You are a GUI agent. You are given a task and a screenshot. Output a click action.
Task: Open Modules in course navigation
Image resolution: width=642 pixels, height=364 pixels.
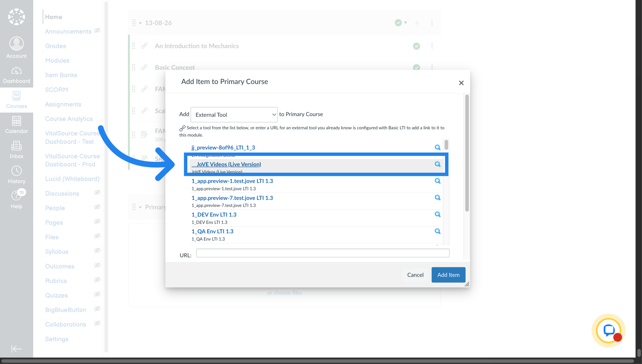(57, 60)
